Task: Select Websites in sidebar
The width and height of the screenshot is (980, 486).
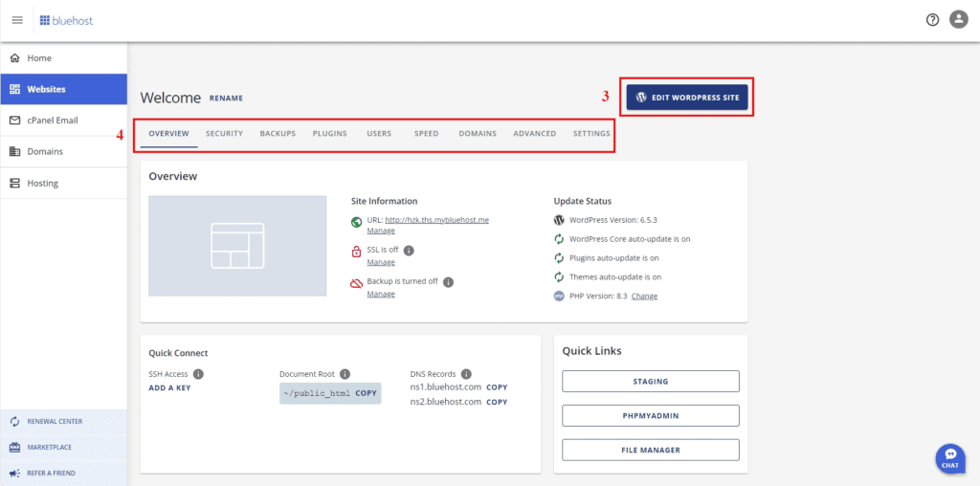Action: coord(64,89)
